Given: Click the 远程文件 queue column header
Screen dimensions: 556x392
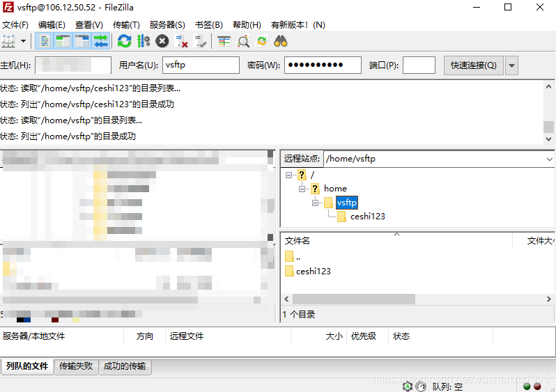Looking at the screenshot, I should tap(229, 336).
